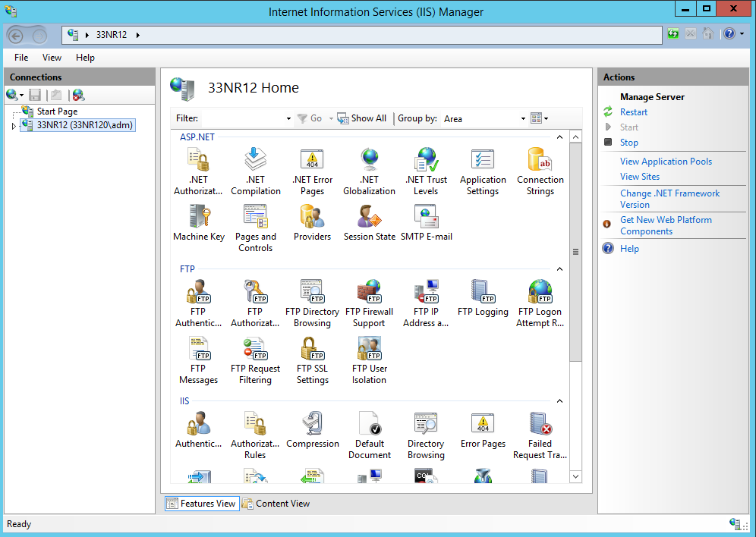Viewport: 756px width, 537px height.
Task: Open Session State feature
Action: 370,222
